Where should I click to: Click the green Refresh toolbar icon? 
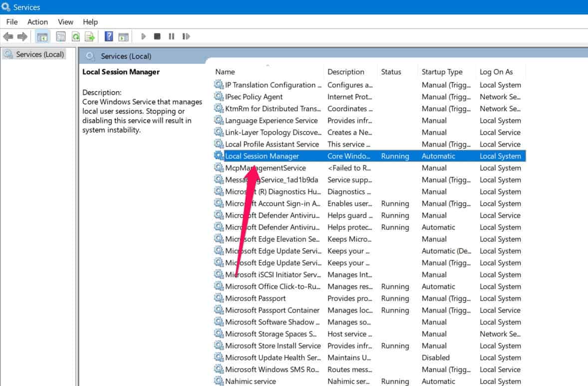tap(75, 36)
